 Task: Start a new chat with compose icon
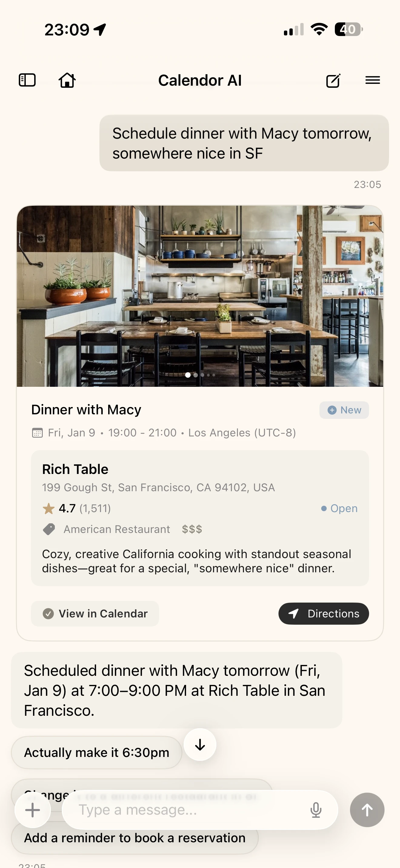(333, 81)
